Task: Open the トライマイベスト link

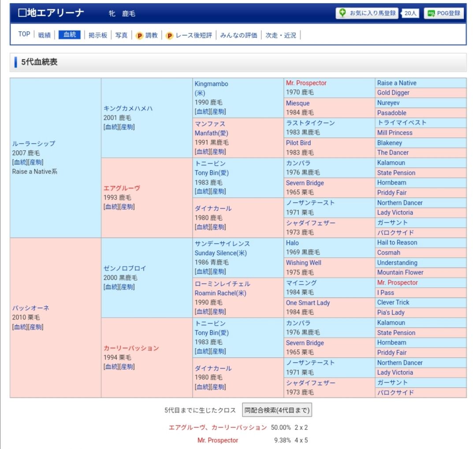Action: pyautogui.click(x=402, y=122)
